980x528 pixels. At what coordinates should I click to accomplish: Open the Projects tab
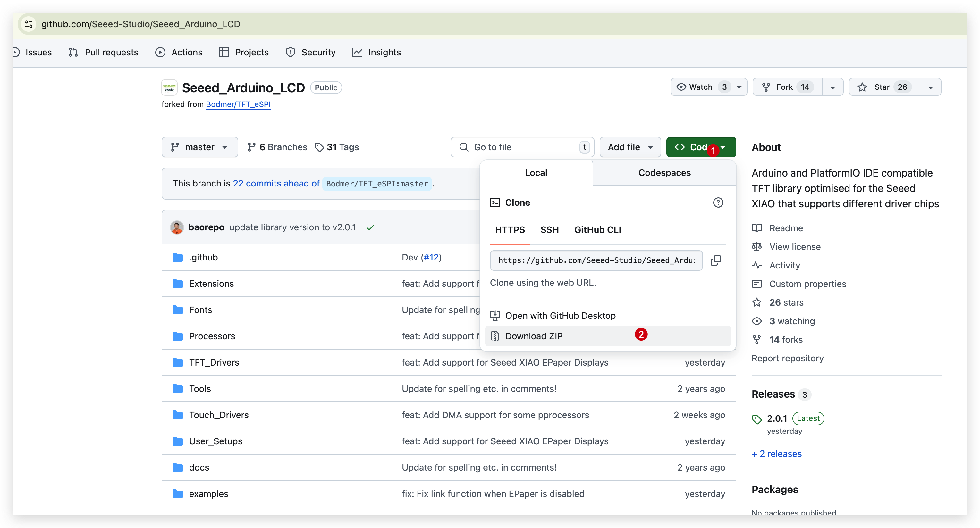244,52
